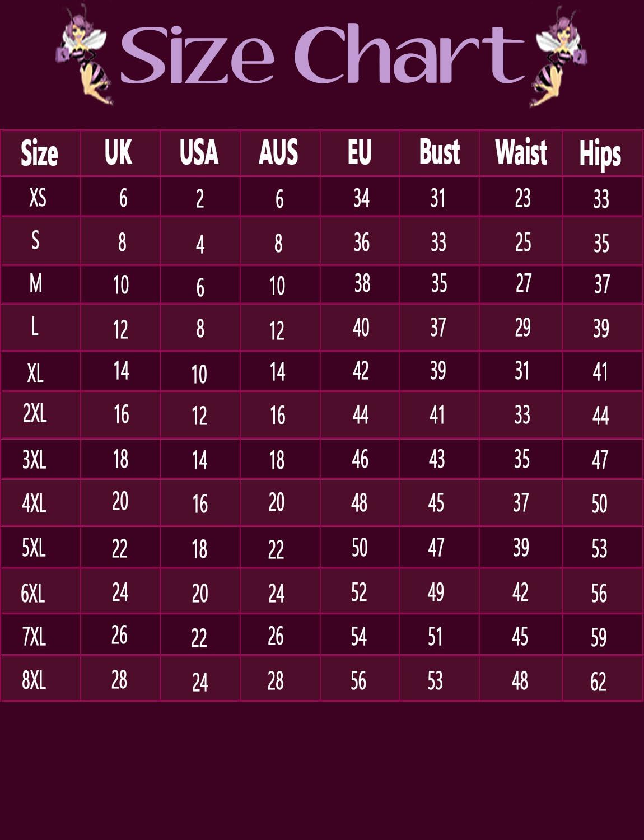Viewport: 644px width, 840px height.
Task: Click the Bust column header
Action: (x=440, y=152)
